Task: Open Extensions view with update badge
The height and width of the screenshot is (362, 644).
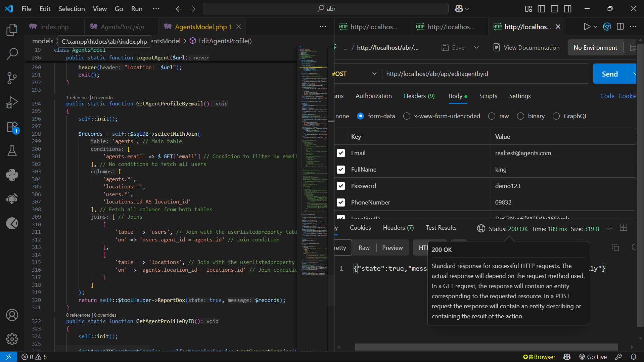Action: 12,127
